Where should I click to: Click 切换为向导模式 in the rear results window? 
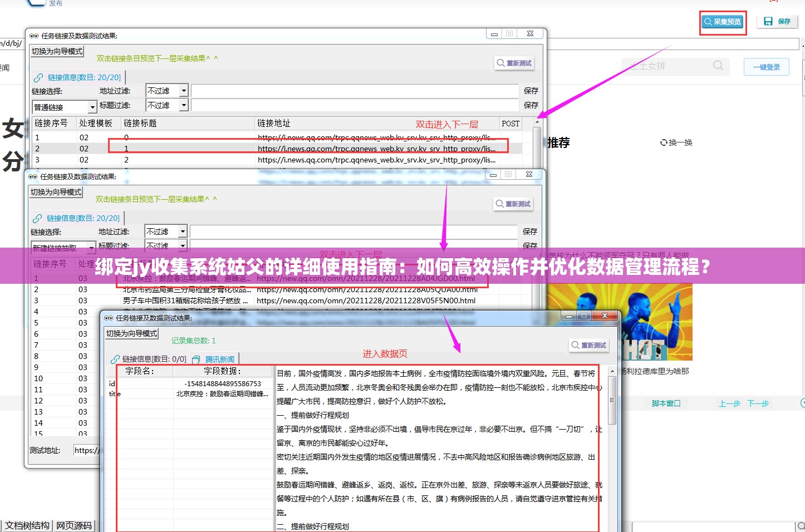[57, 51]
